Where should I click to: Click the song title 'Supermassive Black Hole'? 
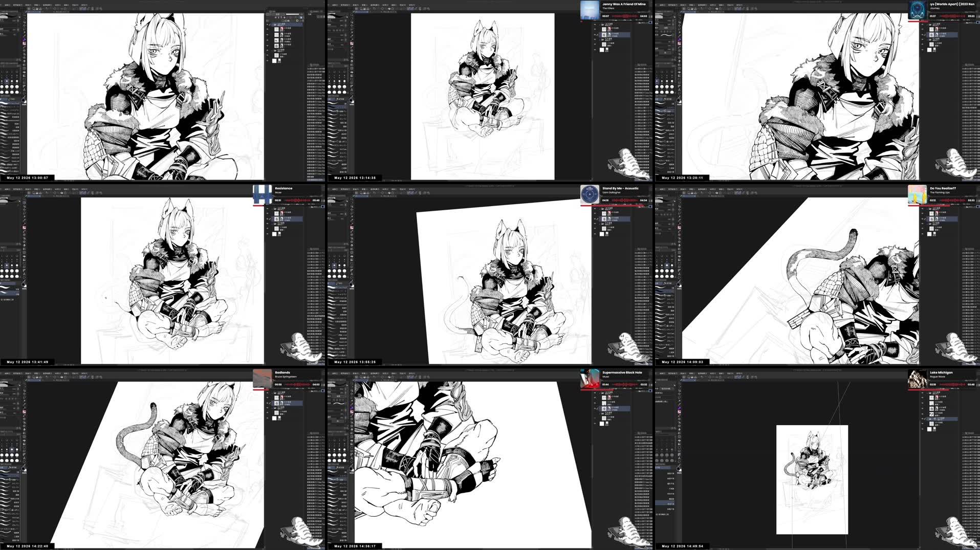[x=622, y=372]
